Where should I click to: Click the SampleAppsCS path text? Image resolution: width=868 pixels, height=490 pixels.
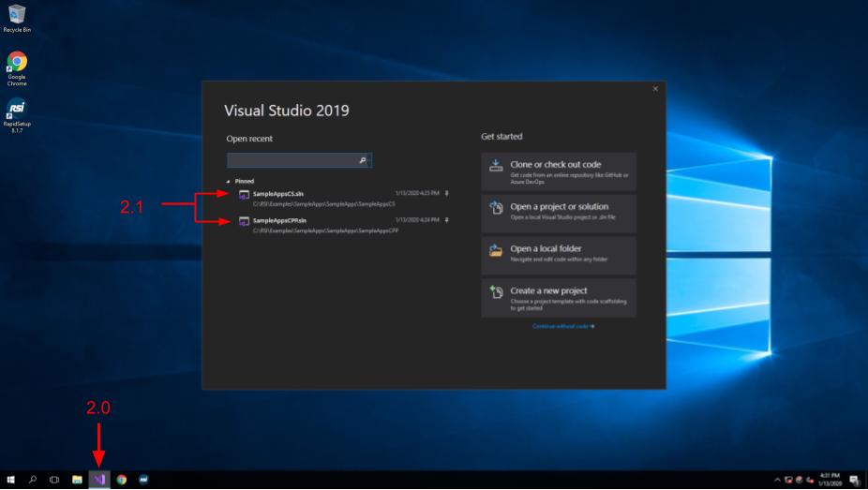324,204
